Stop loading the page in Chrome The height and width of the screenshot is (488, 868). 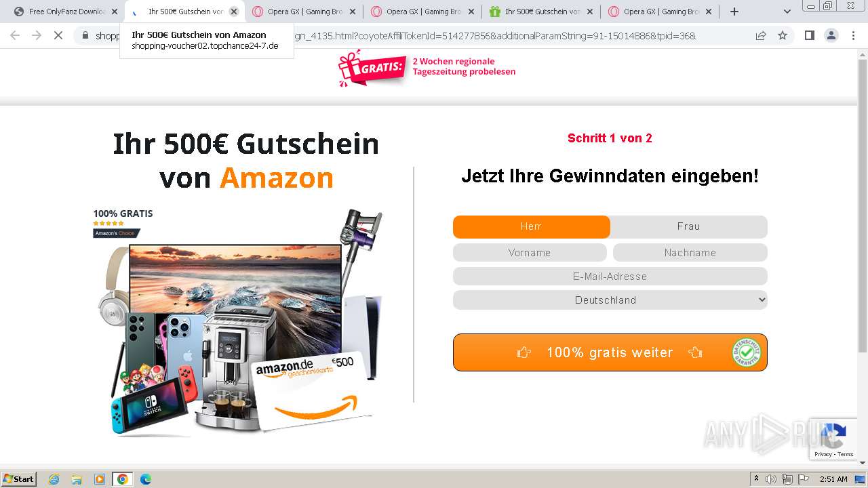point(58,35)
